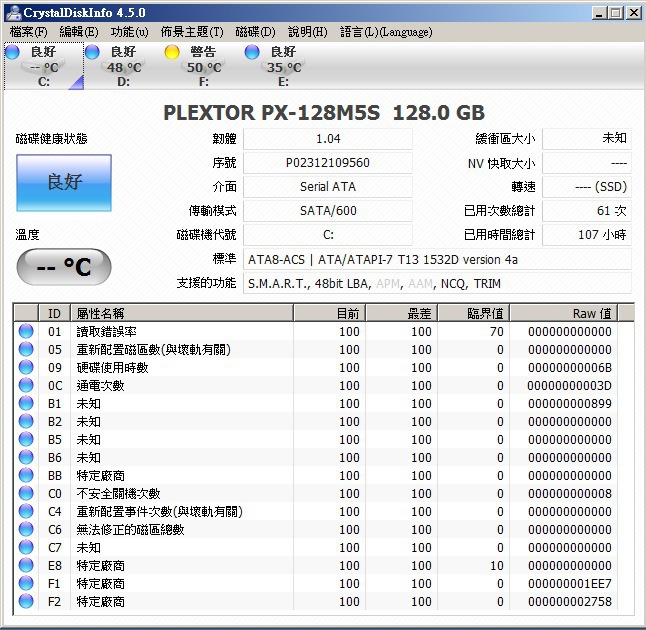Click status orb of attribute 05 row

coord(26,349)
